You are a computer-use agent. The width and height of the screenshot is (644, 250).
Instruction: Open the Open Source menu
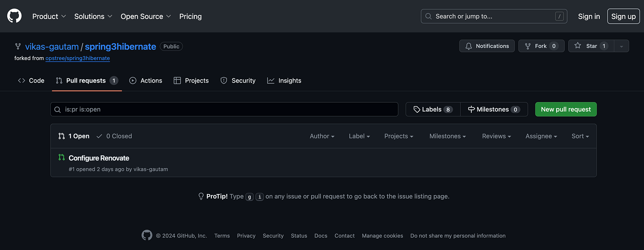pos(146,17)
